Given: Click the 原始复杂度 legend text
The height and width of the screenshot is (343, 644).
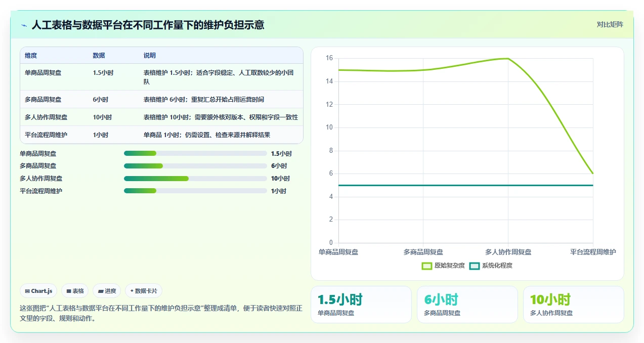Looking at the screenshot, I should tap(450, 266).
